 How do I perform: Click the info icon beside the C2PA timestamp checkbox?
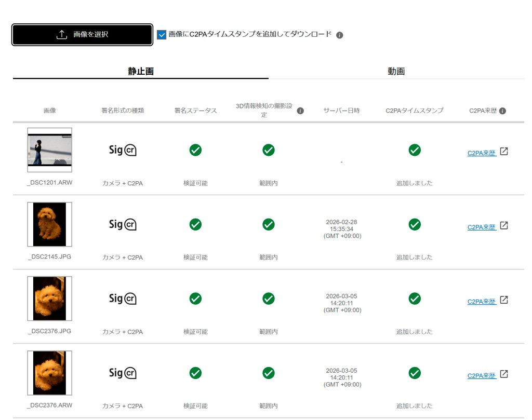[340, 34]
